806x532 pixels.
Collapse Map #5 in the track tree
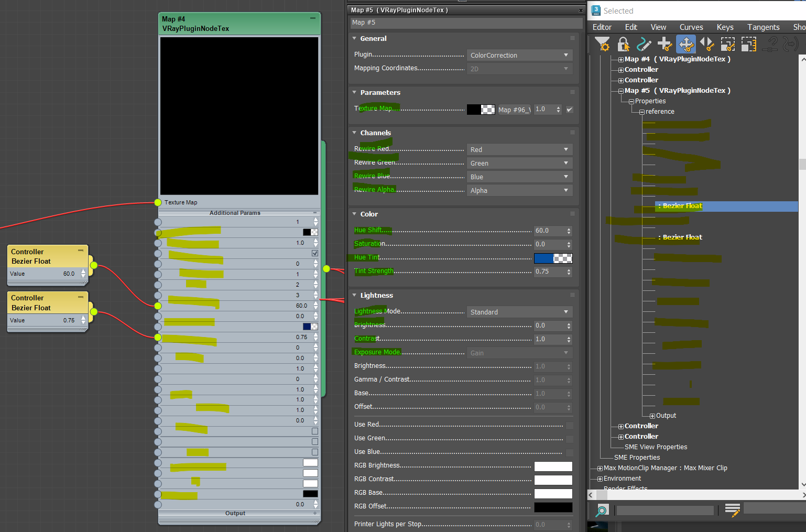621,91
